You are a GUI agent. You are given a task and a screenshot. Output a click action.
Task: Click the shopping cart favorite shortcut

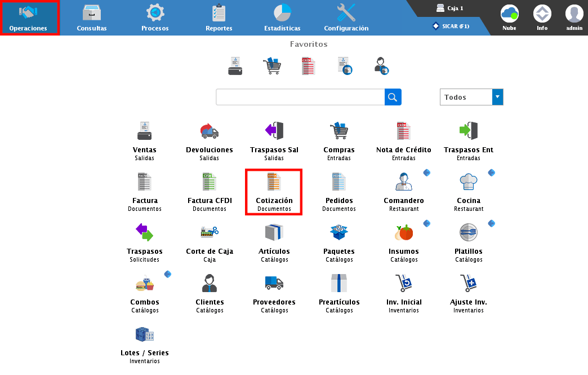[x=271, y=66]
